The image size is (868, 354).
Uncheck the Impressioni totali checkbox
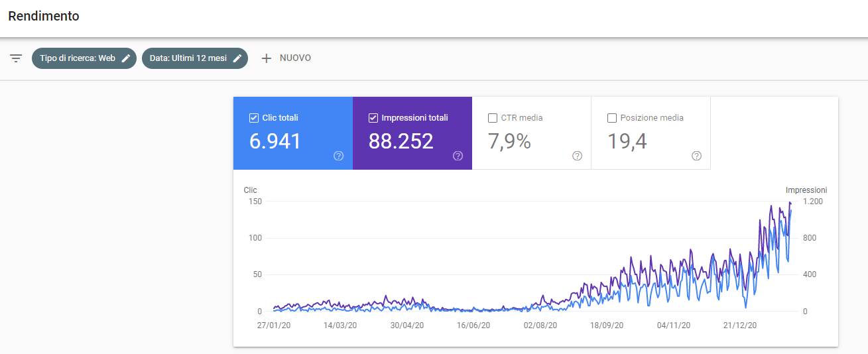point(373,118)
